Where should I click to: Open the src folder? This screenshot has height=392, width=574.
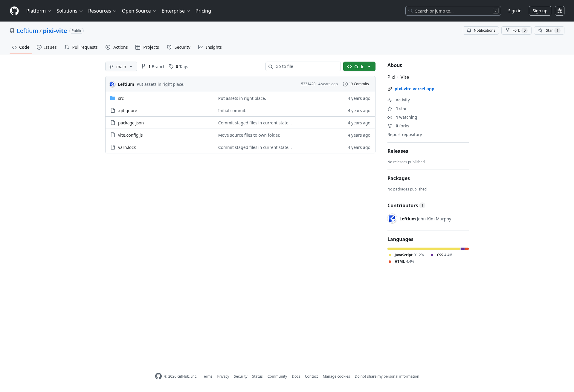click(121, 98)
